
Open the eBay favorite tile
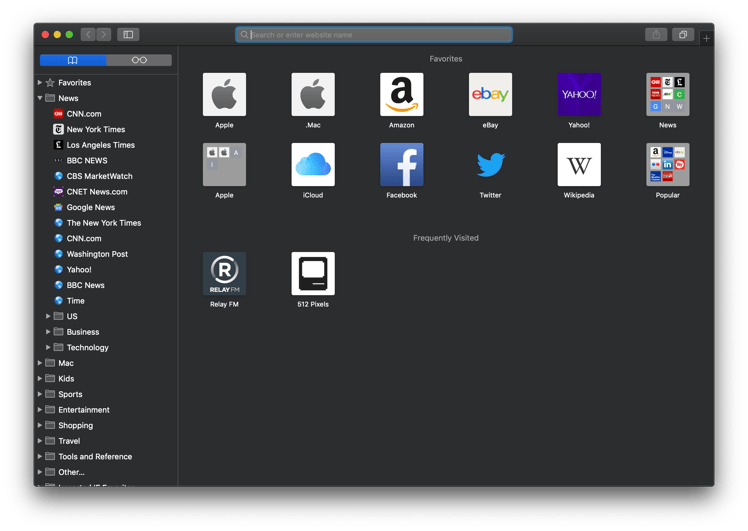[x=490, y=94]
